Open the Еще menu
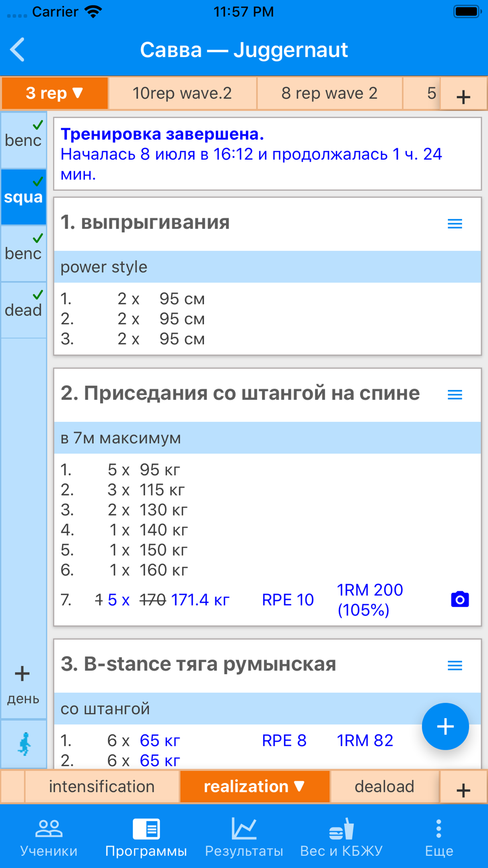 click(439, 837)
